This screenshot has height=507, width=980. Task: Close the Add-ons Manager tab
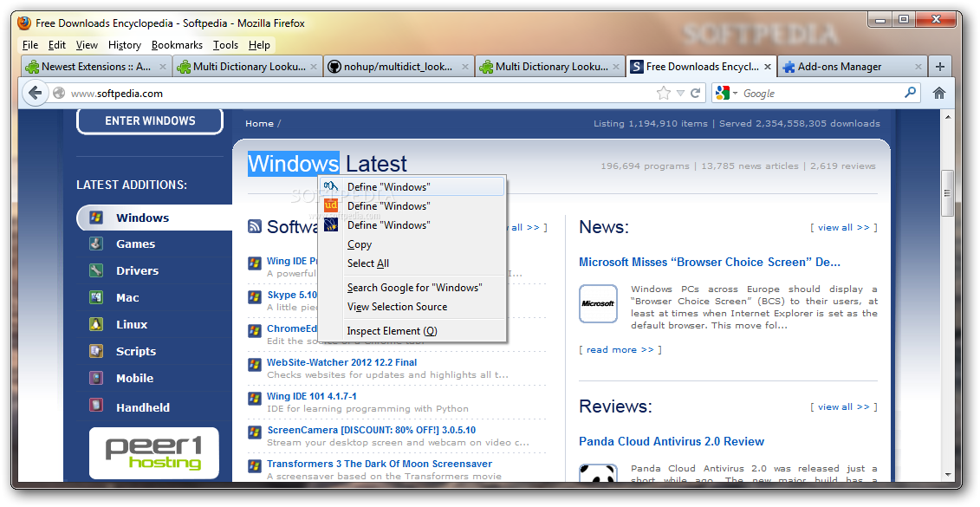click(x=918, y=66)
